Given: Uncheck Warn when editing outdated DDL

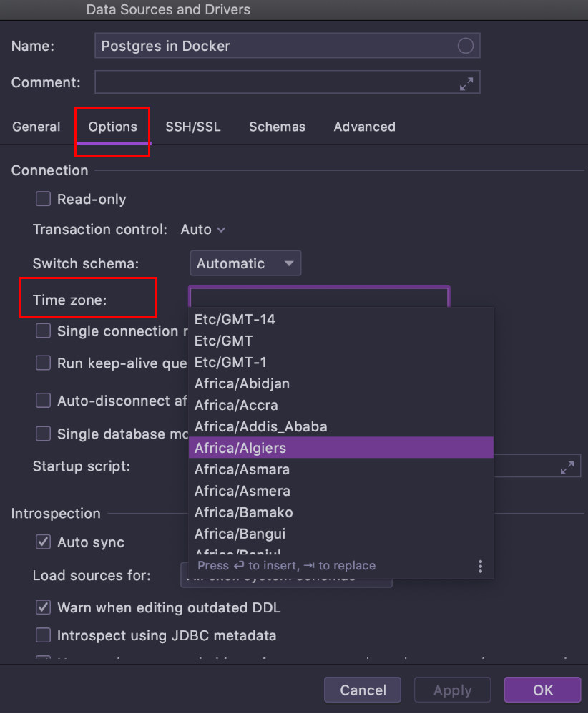Looking at the screenshot, I should (43, 607).
